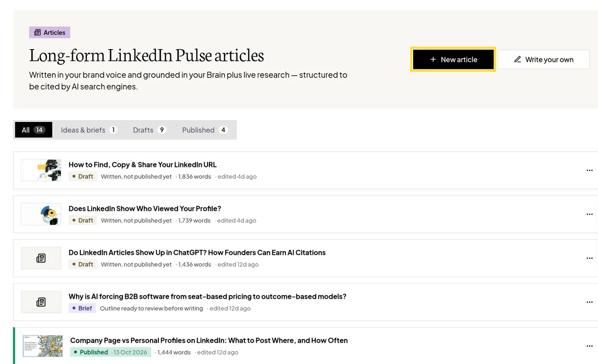
Task: Click the 'Long-form LinkedIn Pulse articles' heading
Action: click(x=147, y=55)
